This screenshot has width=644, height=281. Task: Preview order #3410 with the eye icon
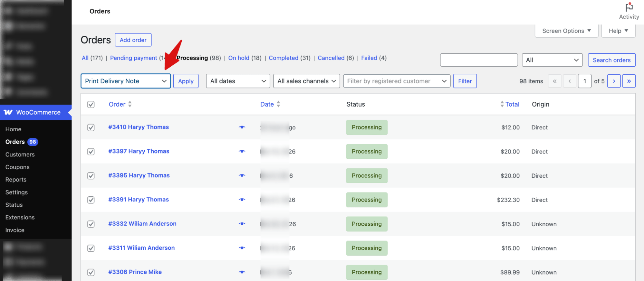coord(242,127)
